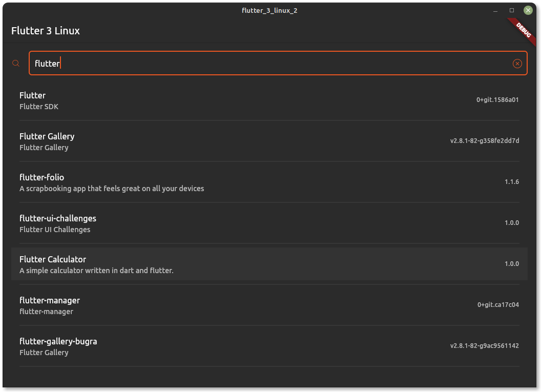
Task: Maximize the flutter_3_linux_2 window
Action: [512, 10]
